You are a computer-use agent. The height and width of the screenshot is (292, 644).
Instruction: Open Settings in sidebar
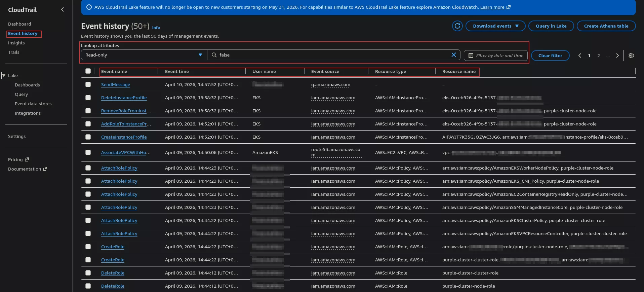(17, 136)
